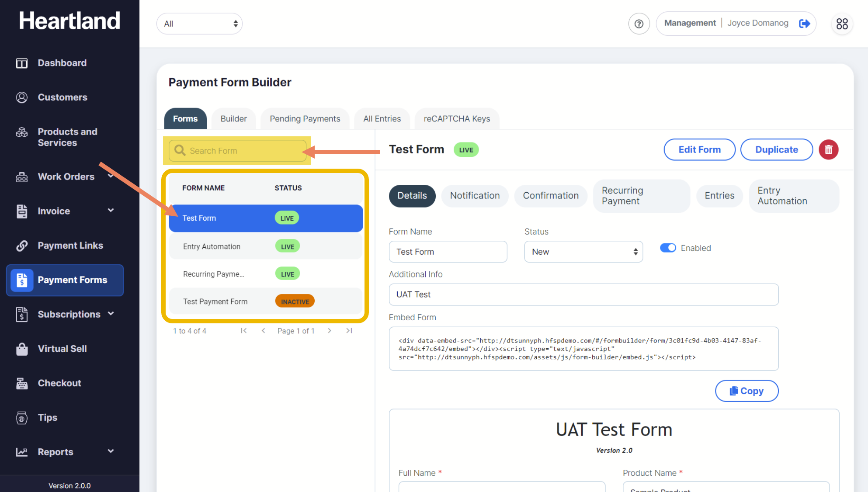Go to Payment Links in sidebar

tap(70, 246)
